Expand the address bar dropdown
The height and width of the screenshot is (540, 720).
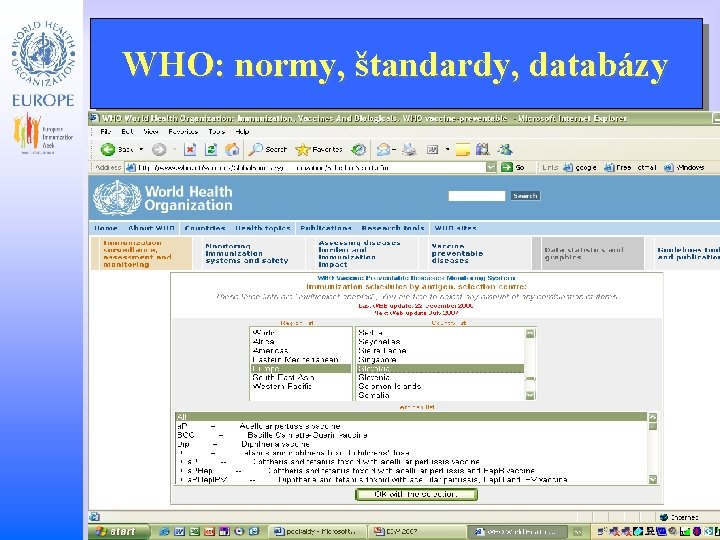491,167
